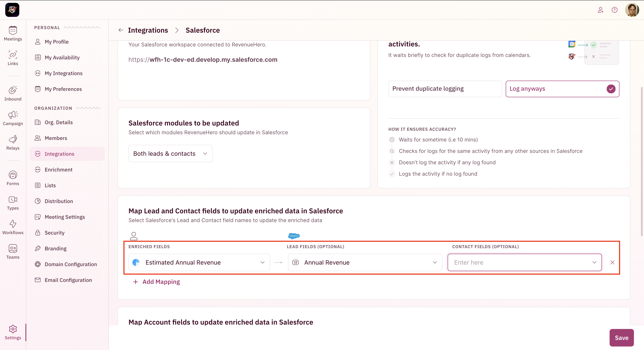Open the Teams section
The image size is (644, 350).
(13, 252)
